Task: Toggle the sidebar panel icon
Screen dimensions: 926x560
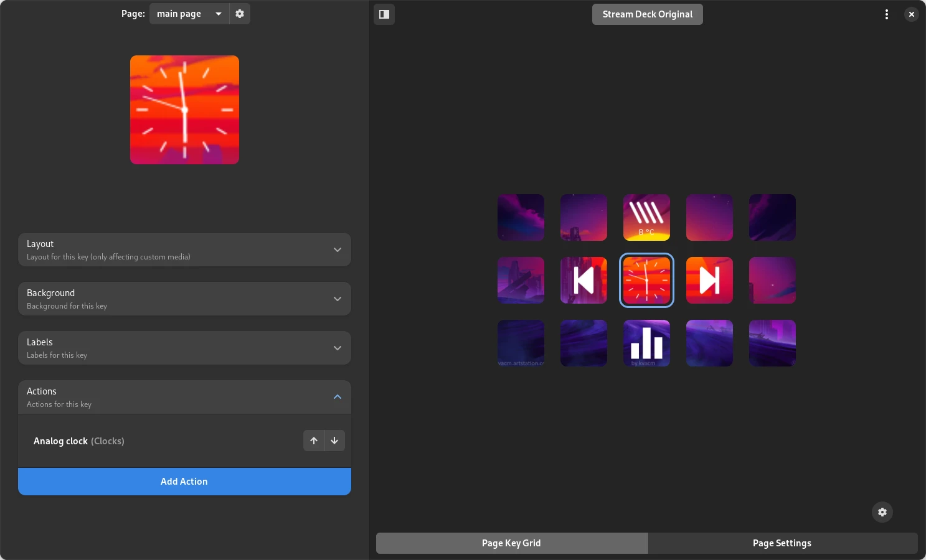Action: (384, 14)
